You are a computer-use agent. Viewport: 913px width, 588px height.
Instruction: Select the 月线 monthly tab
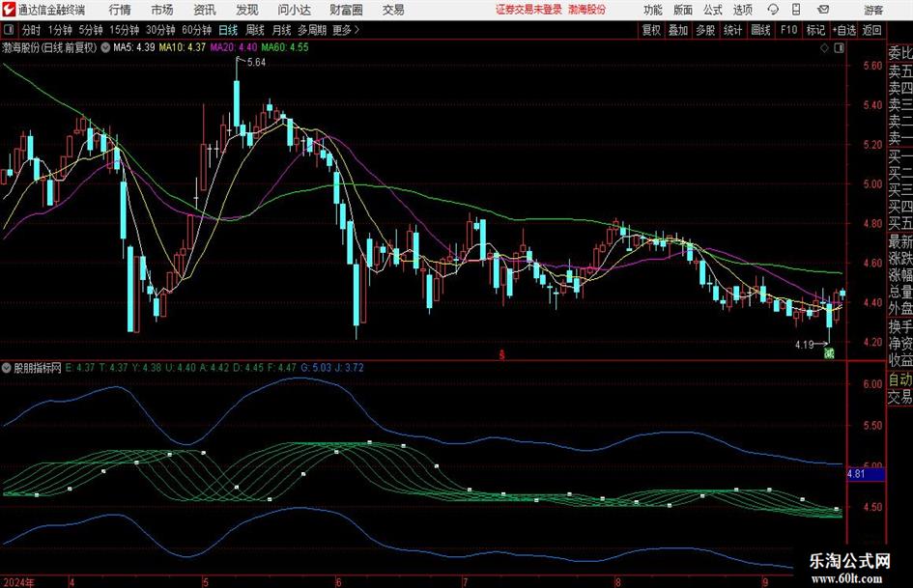pyautogui.click(x=281, y=30)
